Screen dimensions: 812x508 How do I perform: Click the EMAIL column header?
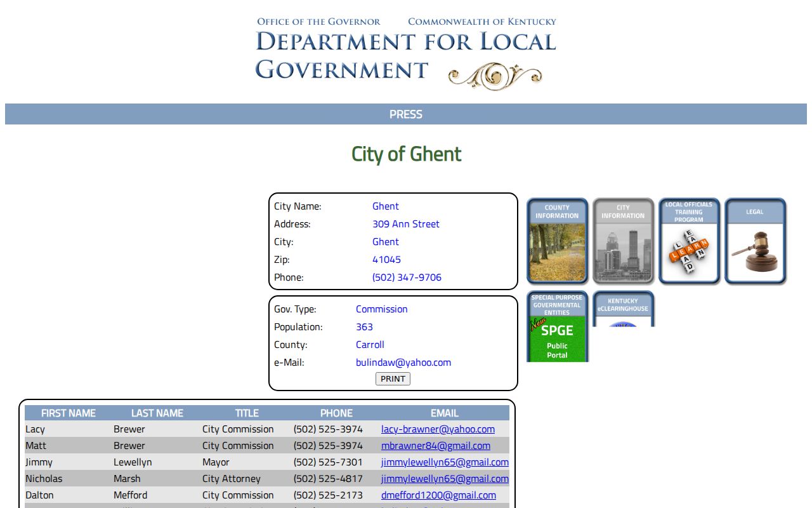coord(445,413)
